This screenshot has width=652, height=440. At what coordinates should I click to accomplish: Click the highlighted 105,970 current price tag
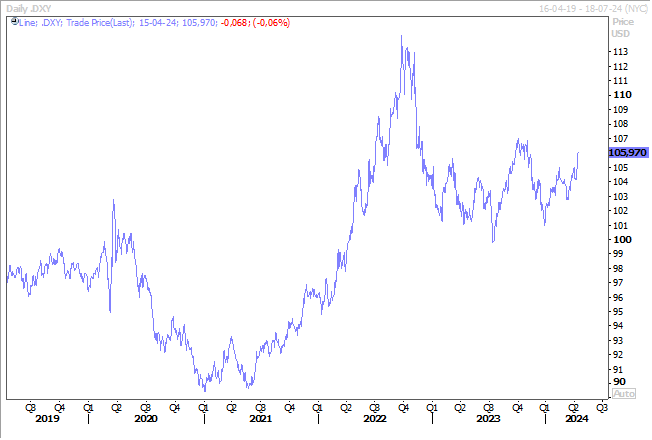628,152
